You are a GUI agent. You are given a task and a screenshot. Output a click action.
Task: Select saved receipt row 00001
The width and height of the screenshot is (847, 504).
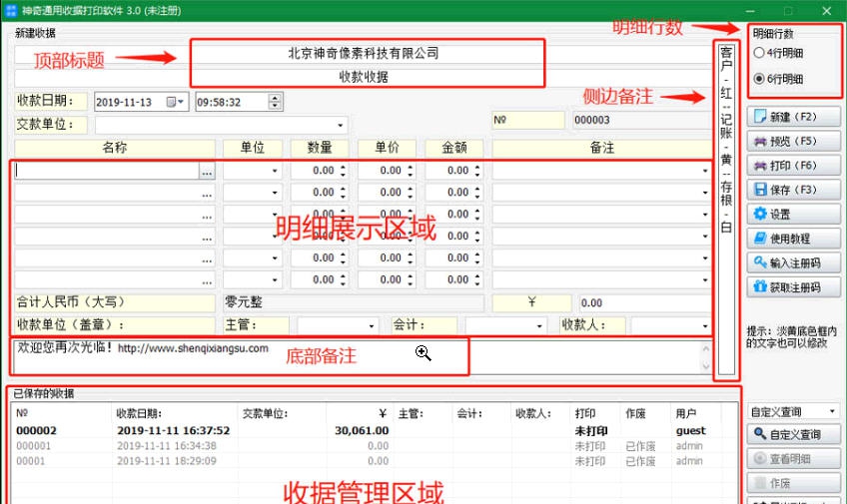click(374, 461)
